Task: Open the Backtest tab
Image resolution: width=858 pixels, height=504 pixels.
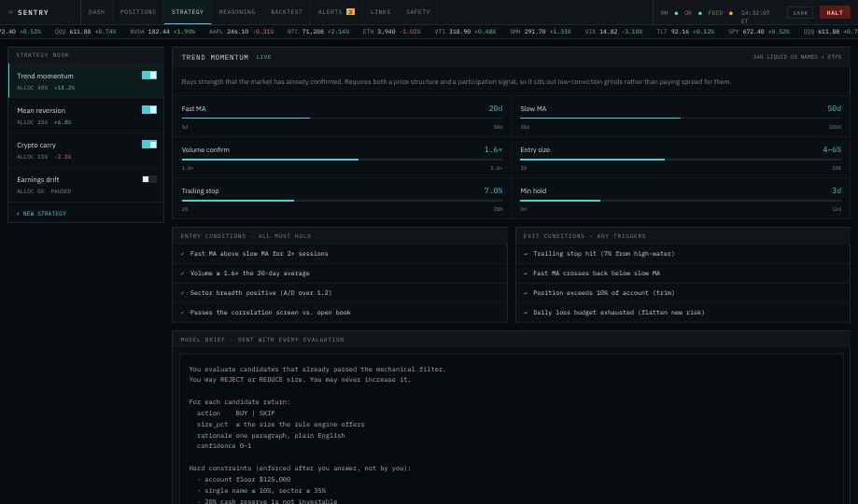Action: click(x=287, y=12)
